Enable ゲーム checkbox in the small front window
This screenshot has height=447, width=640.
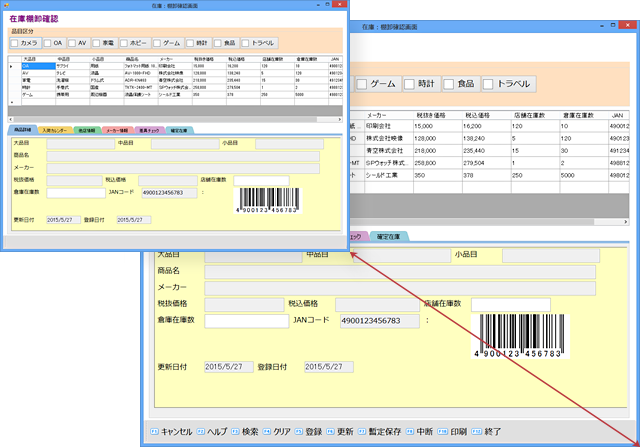157,43
